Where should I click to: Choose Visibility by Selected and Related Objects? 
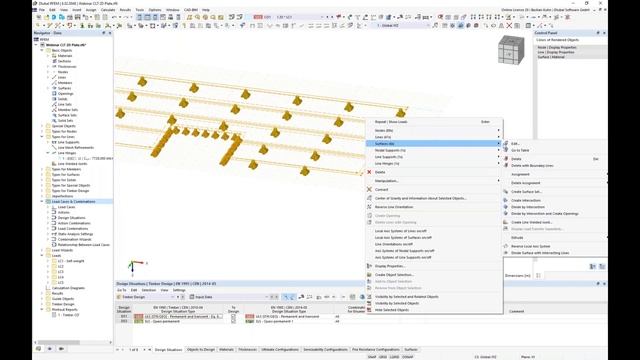(x=407, y=297)
